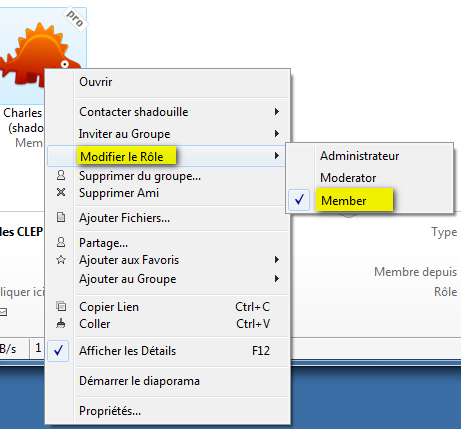Viewport: 461px width, 429px height.
Task: Click the document icon beside Ajouter Fichiers
Action: click(61, 217)
